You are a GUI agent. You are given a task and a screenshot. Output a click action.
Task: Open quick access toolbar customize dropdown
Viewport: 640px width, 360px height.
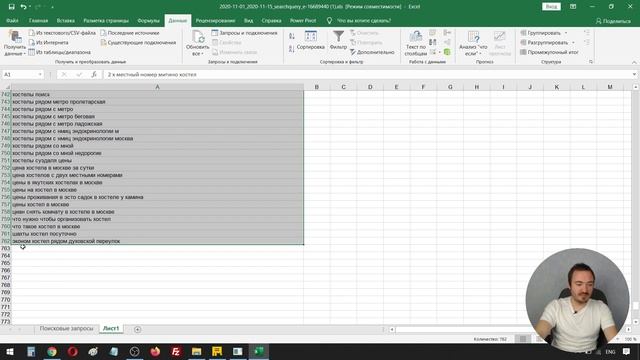click(53, 7)
